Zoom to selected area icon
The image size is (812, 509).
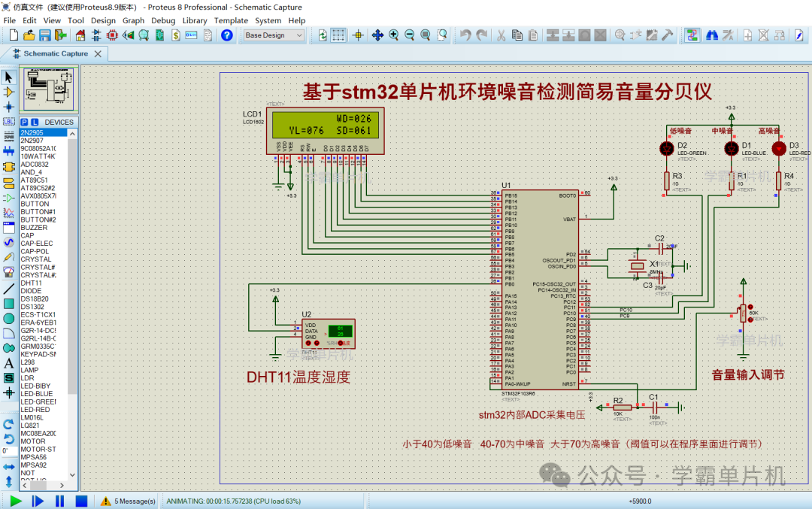point(442,35)
